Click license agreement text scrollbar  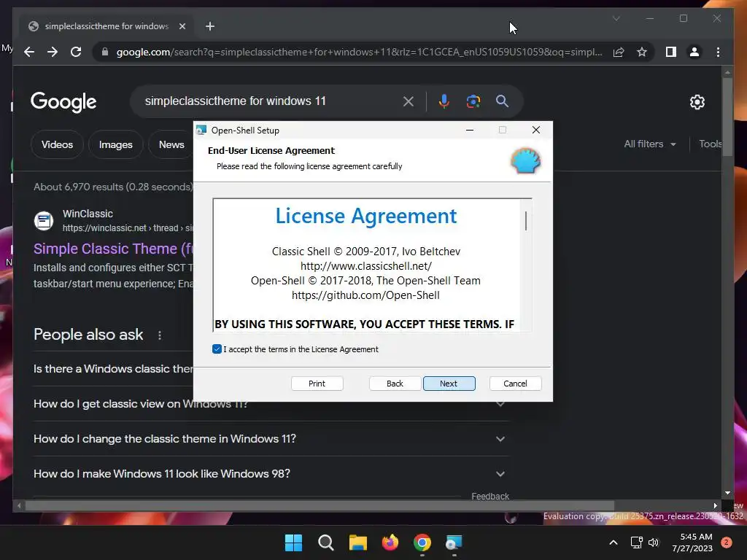point(526,221)
